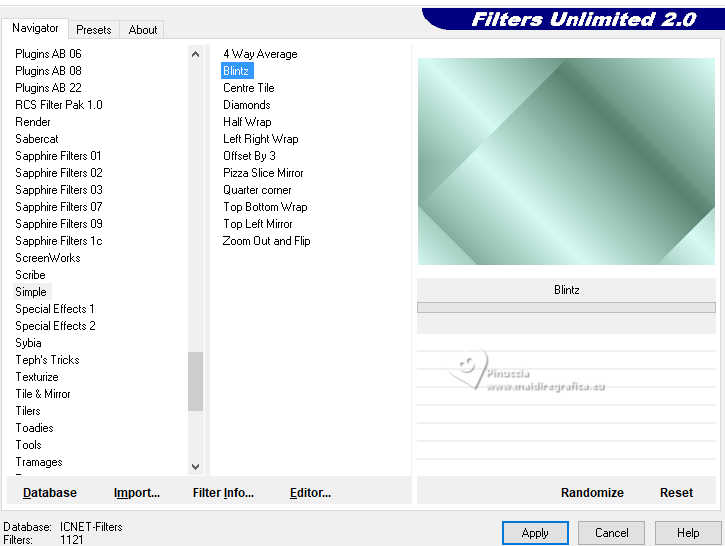This screenshot has width=725, height=546.
Task: Open Sapphire Filters 02 category
Action: pos(59,173)
